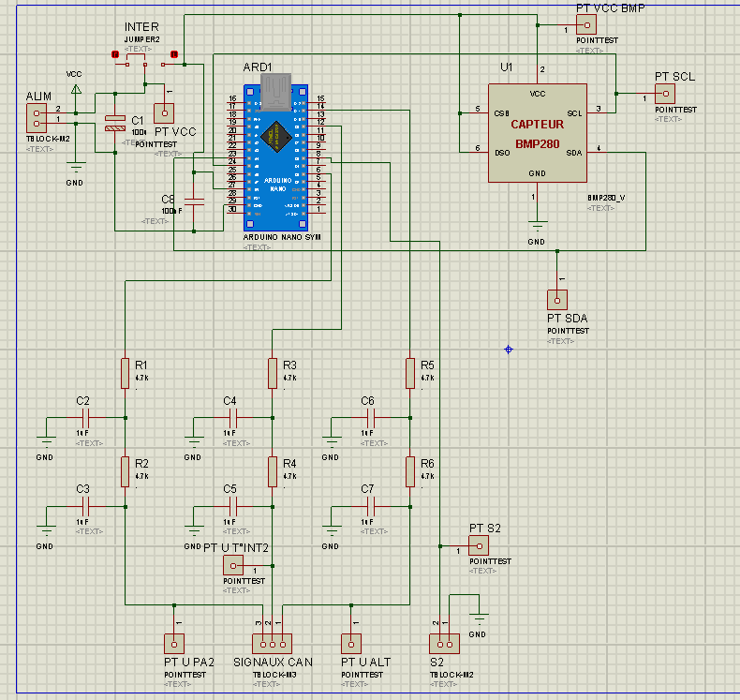Click the SDA pin 4 of the BMP280
740x700 pixels.
598,151
